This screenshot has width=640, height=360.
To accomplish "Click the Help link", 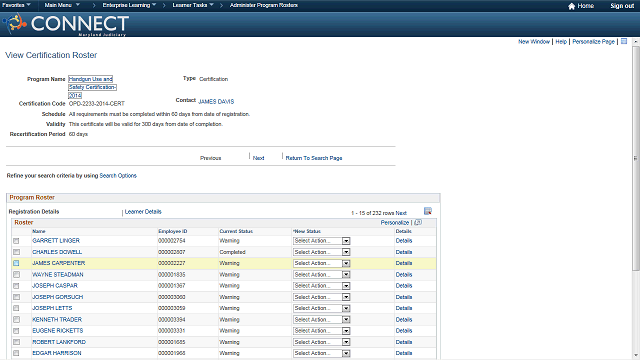I will 561,42.
